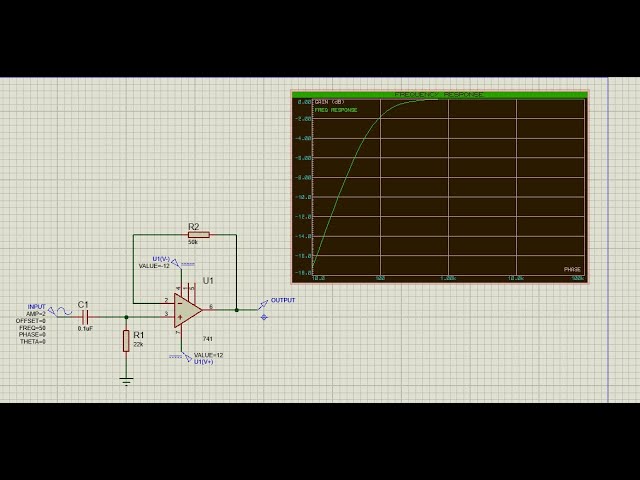Click the 50k value of R2
Image resolution: width=640 pixels, height=480 pixels.
click(x=193, y=242)
